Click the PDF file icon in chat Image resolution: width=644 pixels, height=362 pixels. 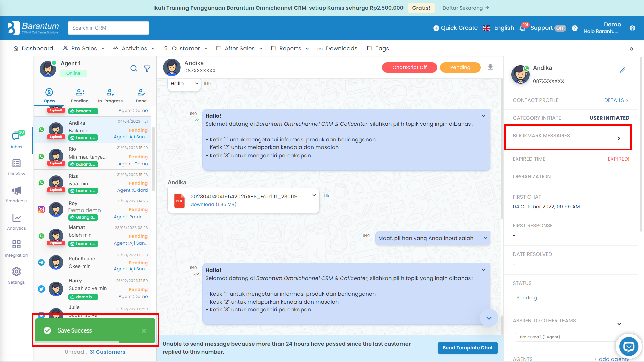pos(179,201)
